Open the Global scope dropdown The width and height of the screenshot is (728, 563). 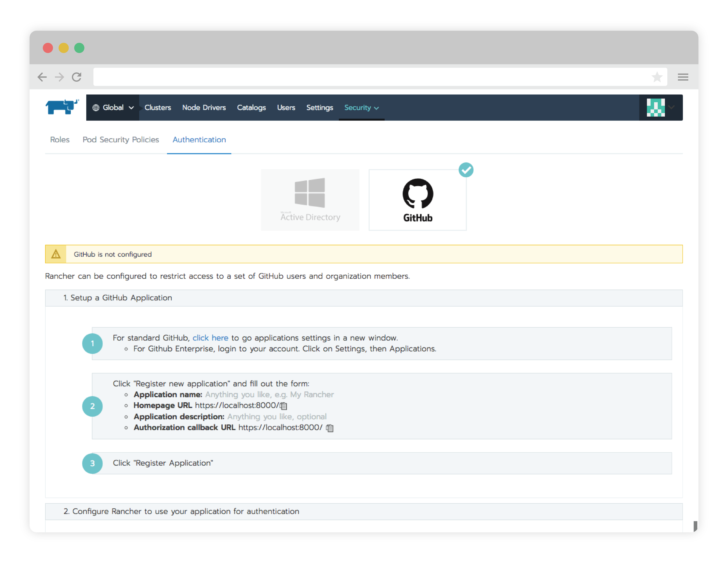pyautogui.click(x=113, y=108)
